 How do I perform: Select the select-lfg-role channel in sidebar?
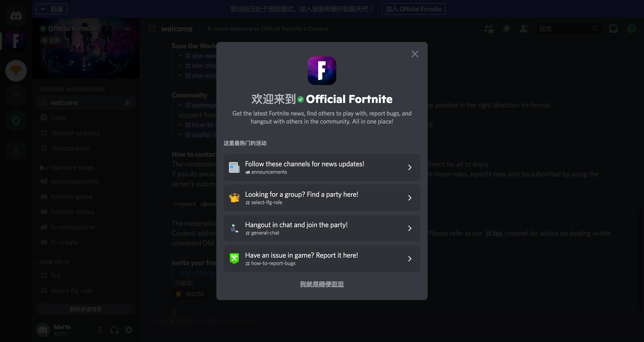(x=86, y=291)
